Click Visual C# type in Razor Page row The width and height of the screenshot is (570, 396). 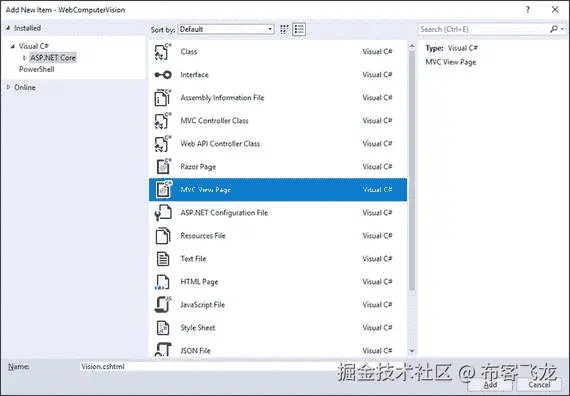coord(377,167)
